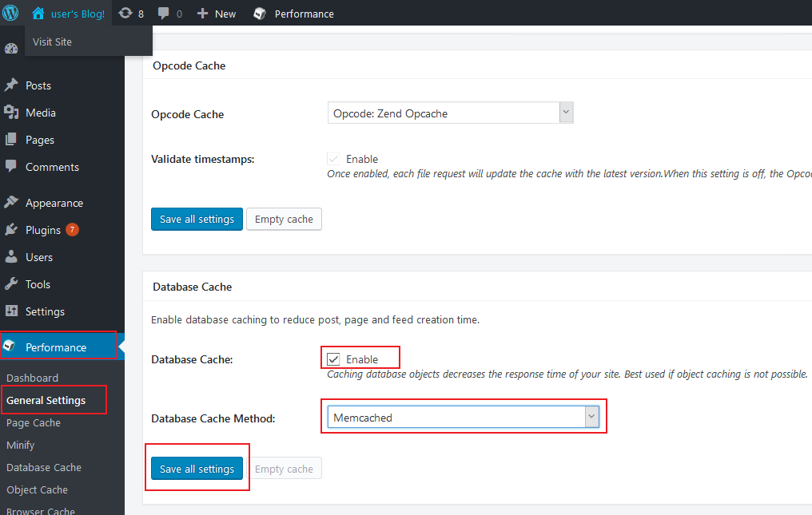Screen dimensions: 812x515
Task: Open the Database Cache submenu item
Action: click(x=44, y=467)
